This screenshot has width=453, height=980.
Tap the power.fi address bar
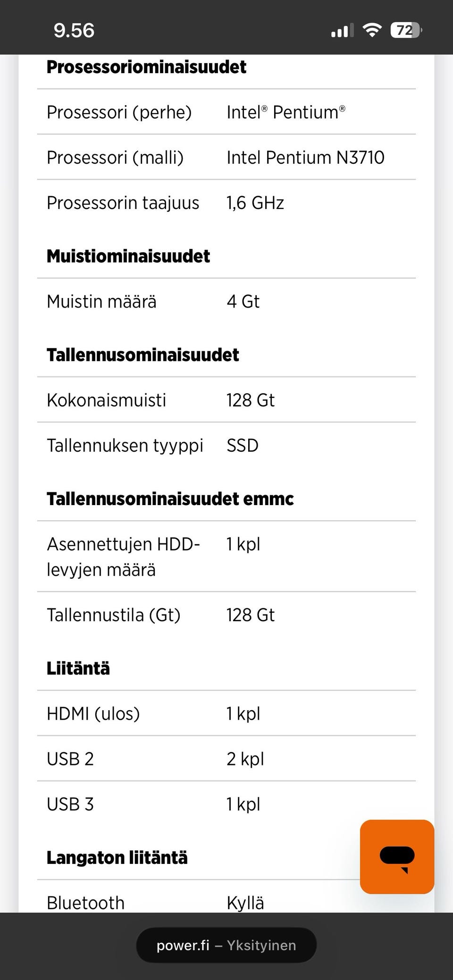(x=226, y=945)
